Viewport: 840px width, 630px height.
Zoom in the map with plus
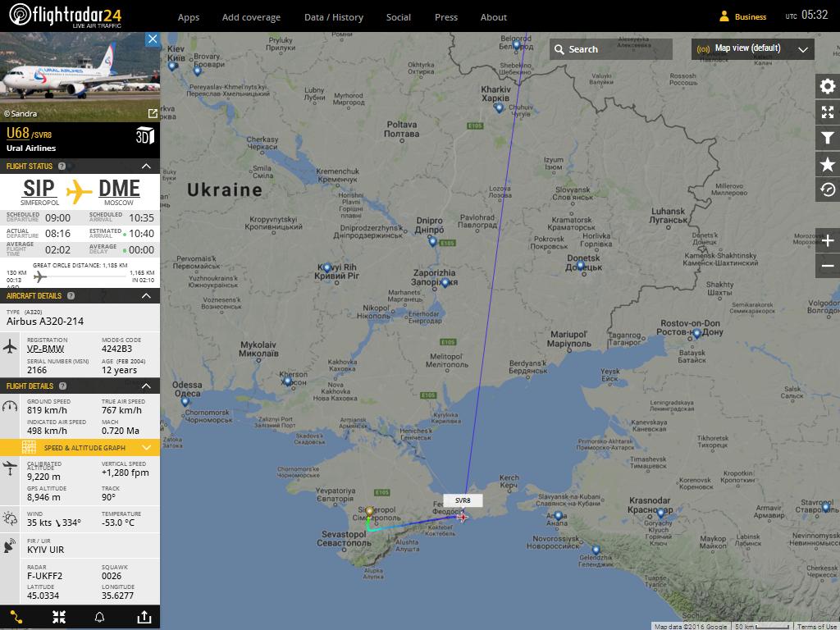(x=828, y=241)
